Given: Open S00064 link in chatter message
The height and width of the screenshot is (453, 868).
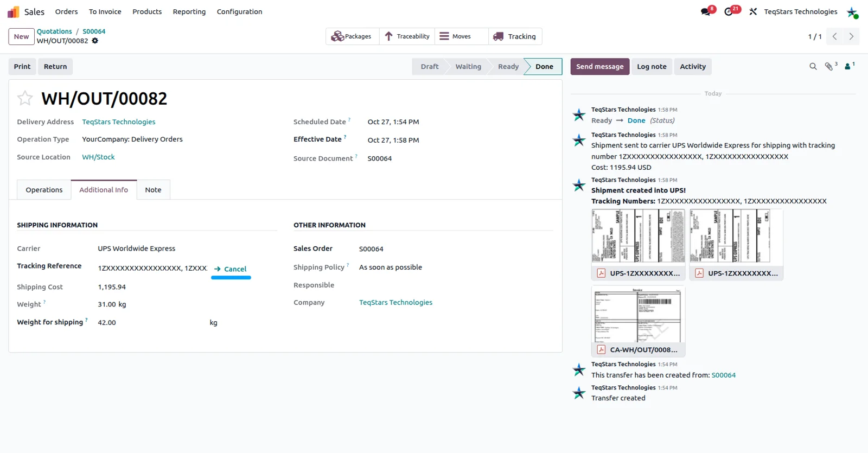Looking at the screenshot, I should tap(724, 375).
